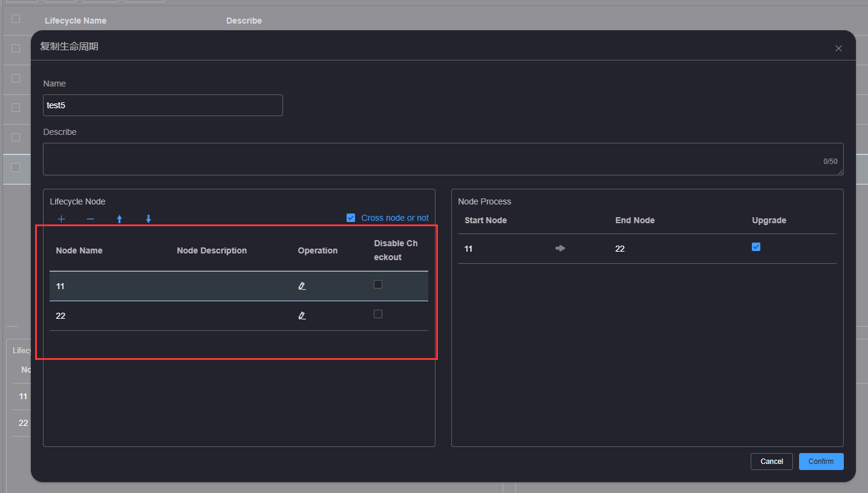
Task: Click the Name input field containing test5
Action: (163, 105)
